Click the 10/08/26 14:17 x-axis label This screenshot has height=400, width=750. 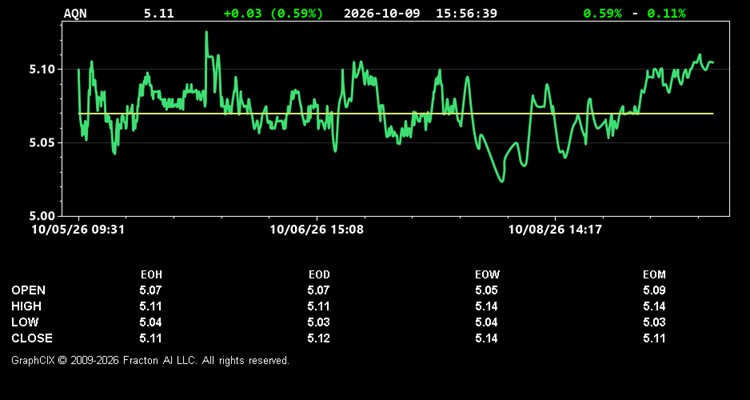pos(555,230)
